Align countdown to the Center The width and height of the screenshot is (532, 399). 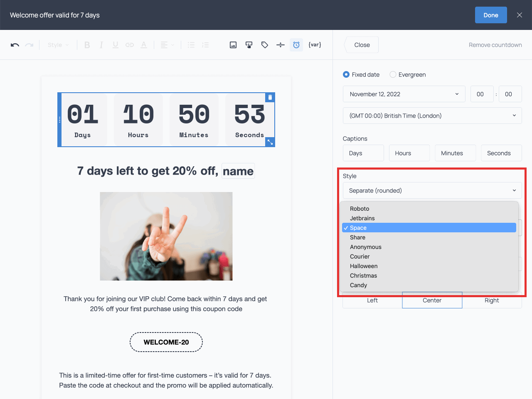[x=432, y=300]
